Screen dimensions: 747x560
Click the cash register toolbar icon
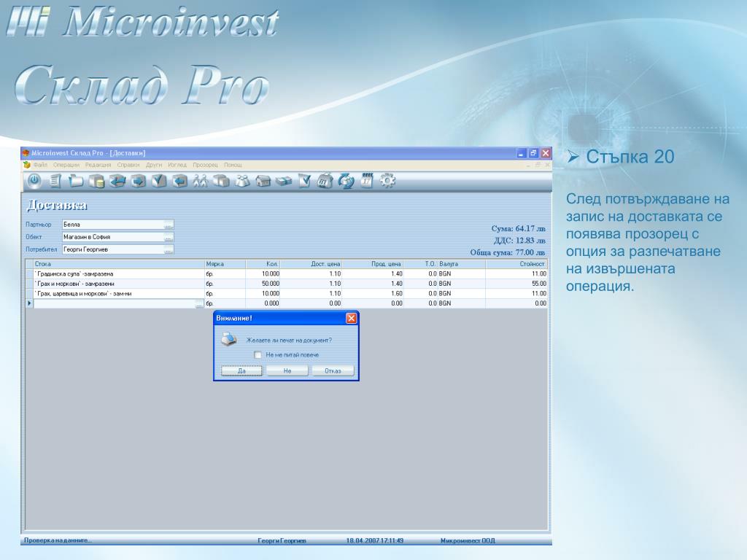point(325,181)
